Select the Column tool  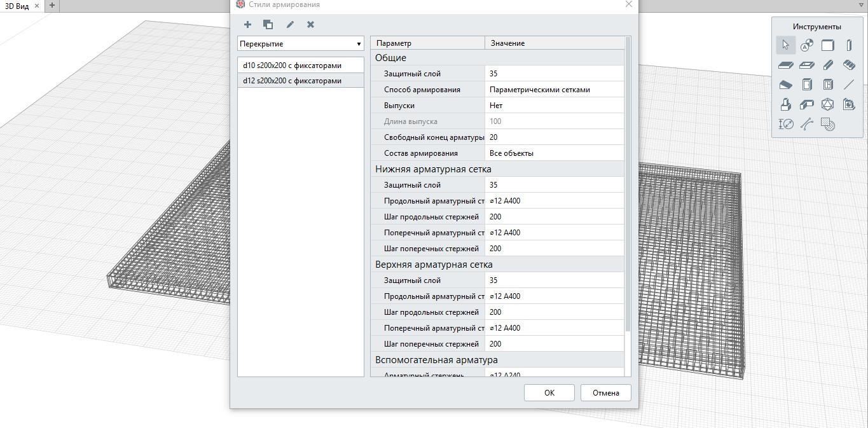pos(849,45)
